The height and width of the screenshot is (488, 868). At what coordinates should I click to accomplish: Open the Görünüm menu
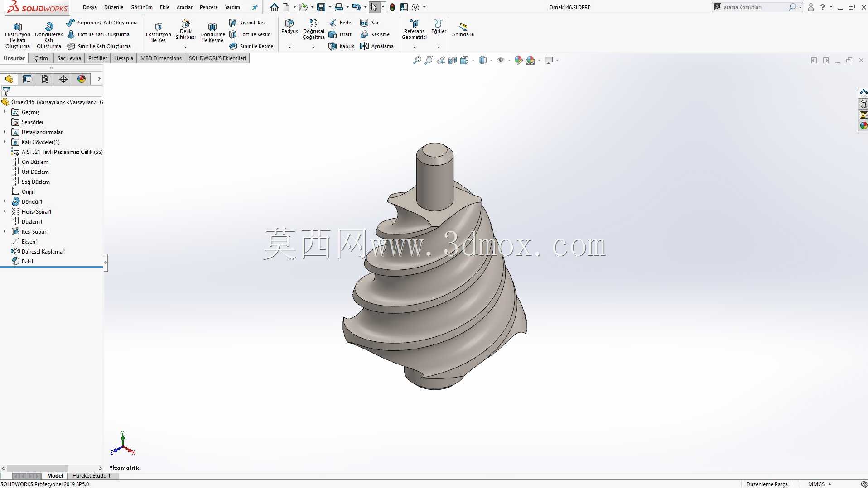coord(141,7)
